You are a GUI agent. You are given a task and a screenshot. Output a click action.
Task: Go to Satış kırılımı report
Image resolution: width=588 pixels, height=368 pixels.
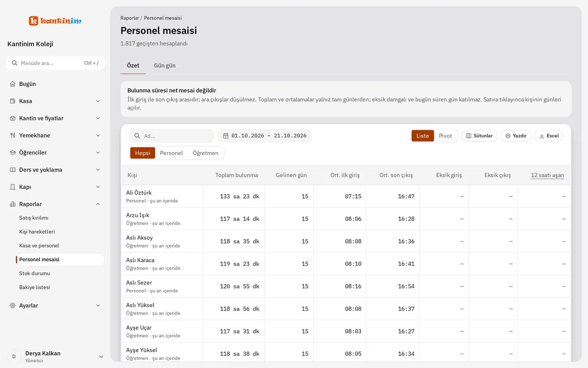coord(34,218)
